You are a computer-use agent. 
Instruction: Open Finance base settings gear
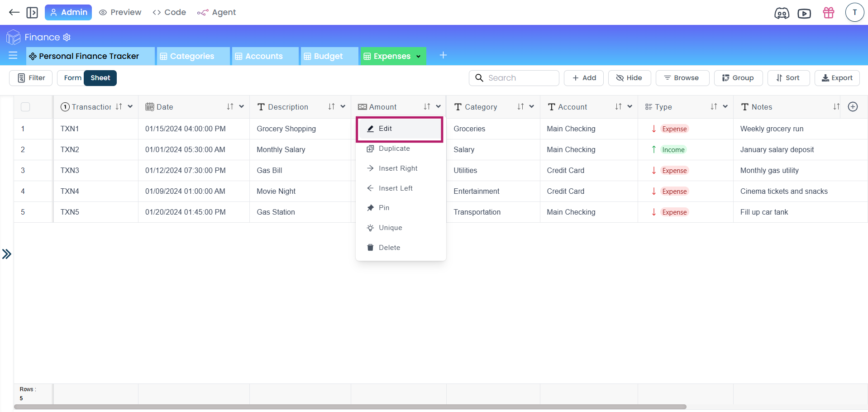[67, 37]
